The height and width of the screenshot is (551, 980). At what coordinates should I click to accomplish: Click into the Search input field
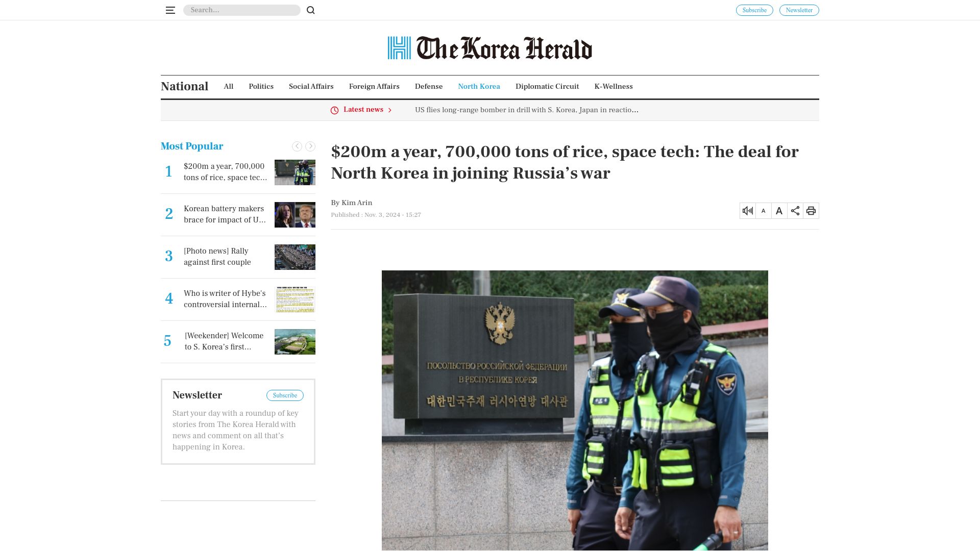[x=241, y=10]
